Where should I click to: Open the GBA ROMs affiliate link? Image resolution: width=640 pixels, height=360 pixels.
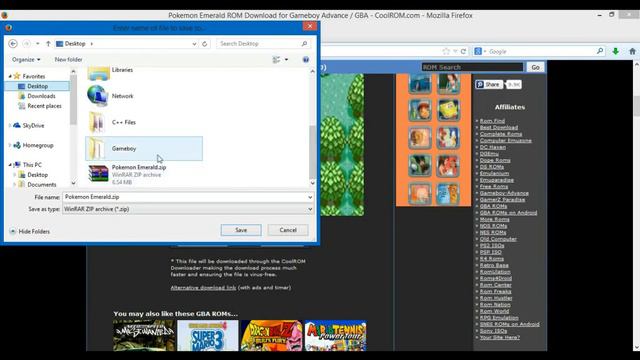[493, 206]
